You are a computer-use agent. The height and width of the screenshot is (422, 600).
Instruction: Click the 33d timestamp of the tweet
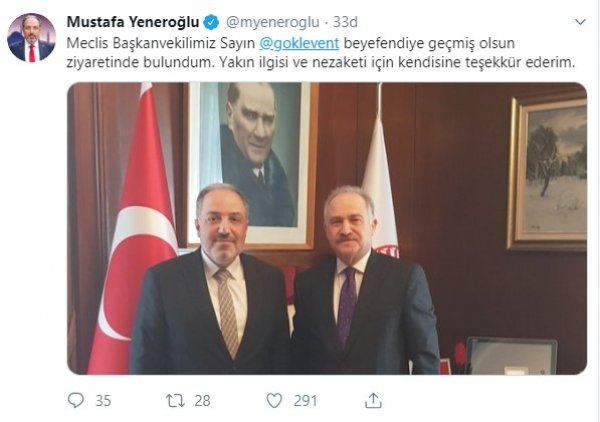345,22
